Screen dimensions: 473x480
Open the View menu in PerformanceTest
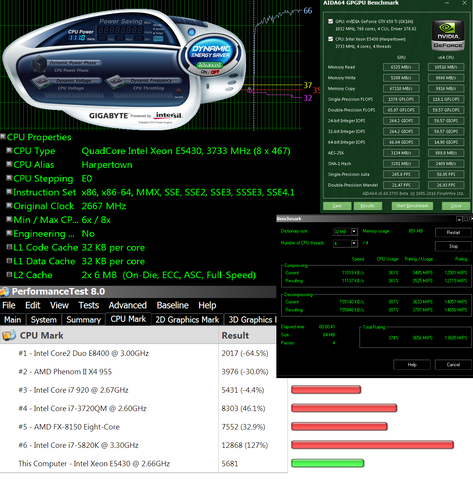pos(59,305)
